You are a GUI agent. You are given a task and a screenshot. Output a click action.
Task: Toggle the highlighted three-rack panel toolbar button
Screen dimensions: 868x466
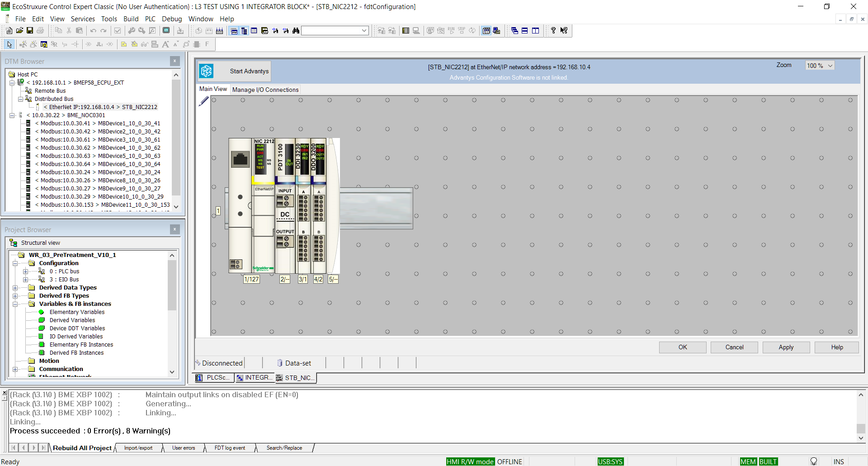pos(486,31)
